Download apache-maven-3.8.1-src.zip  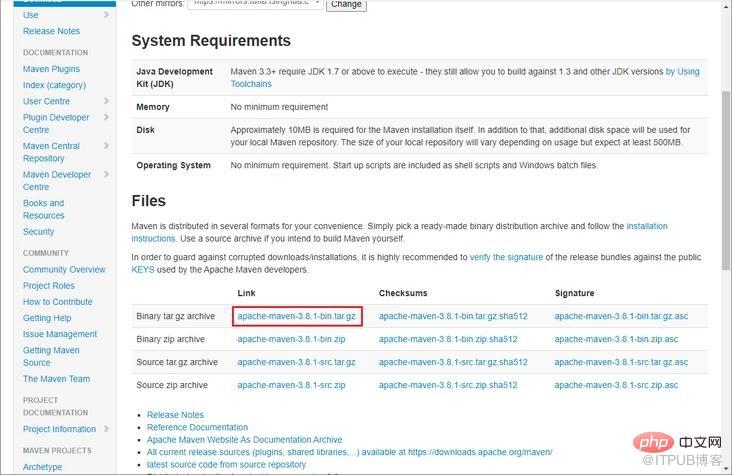point(291,385)
